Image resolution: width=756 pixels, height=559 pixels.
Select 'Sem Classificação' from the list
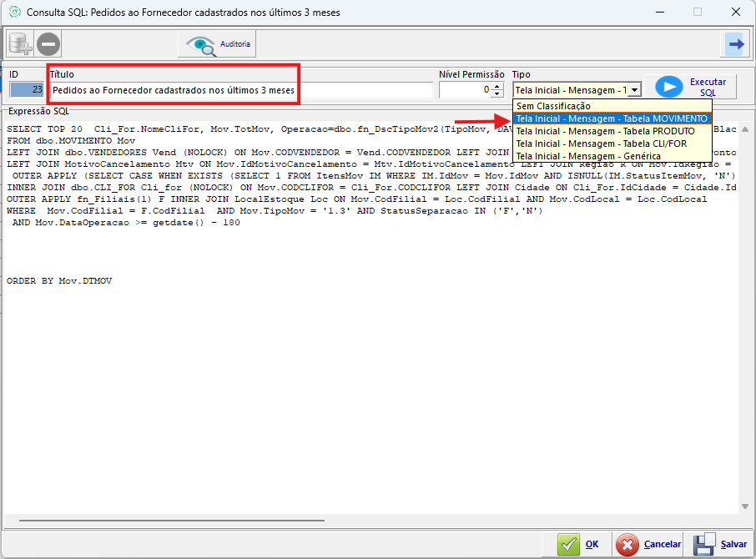(553, 106)
